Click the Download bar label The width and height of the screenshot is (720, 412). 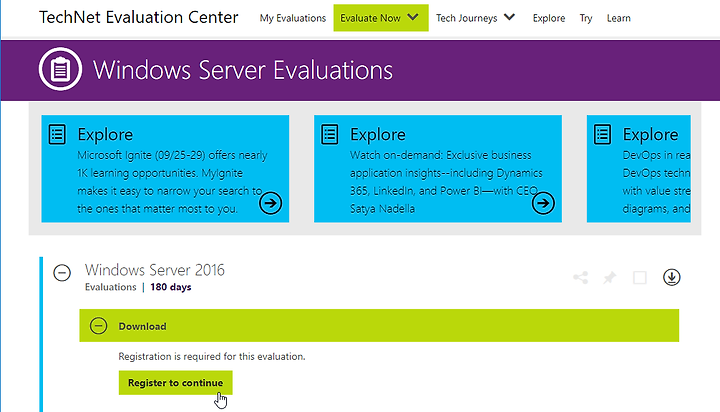click(142, 326)
